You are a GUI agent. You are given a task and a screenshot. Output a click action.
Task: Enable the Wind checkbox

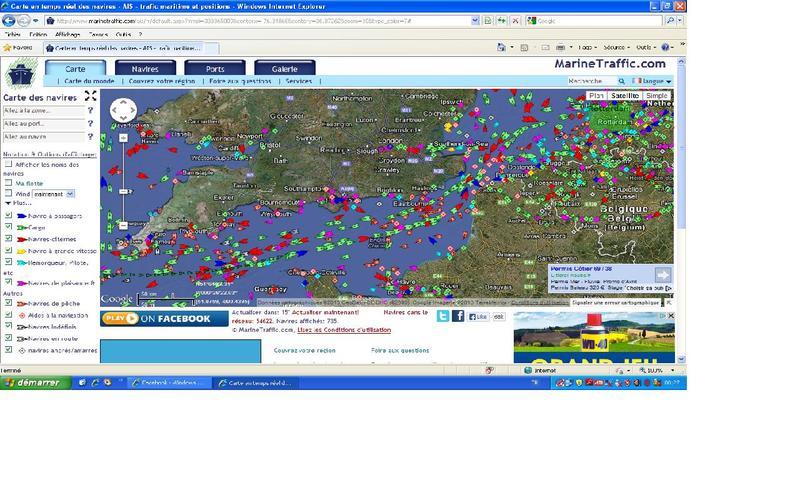tap(8, 193)
